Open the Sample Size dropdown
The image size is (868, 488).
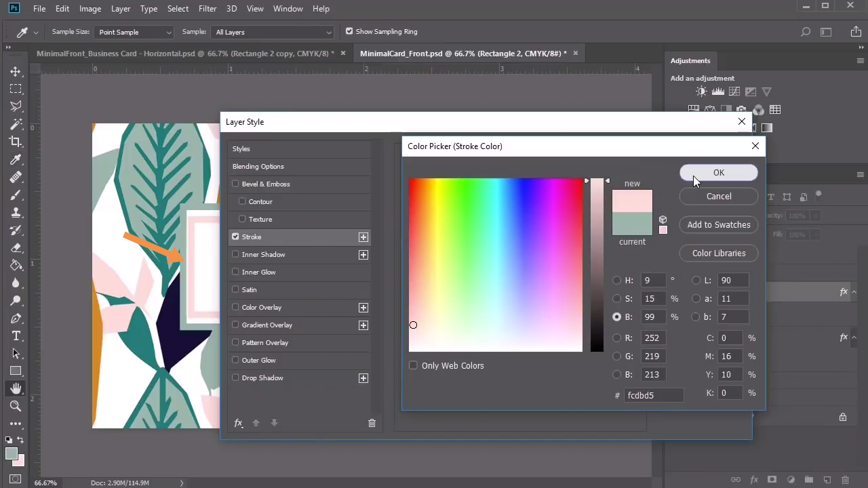click(x=135, y=32)
